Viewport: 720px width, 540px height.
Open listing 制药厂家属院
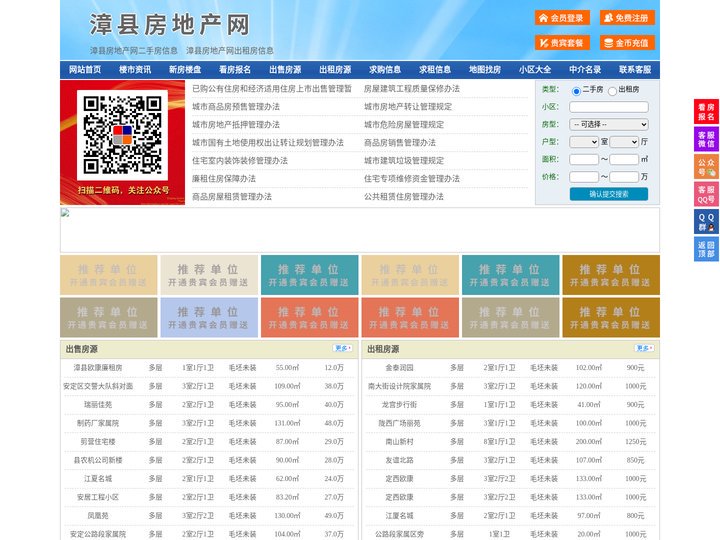coord(98,423)
